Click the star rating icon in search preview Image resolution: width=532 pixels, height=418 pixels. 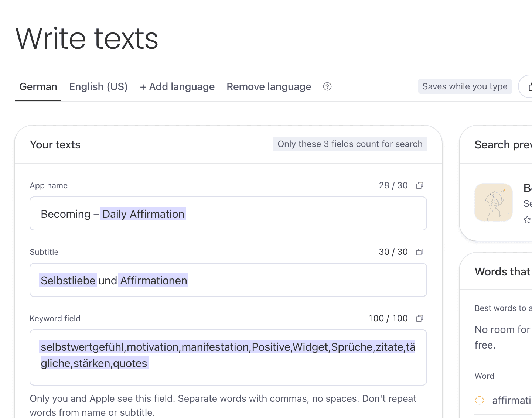click(527, 220)
